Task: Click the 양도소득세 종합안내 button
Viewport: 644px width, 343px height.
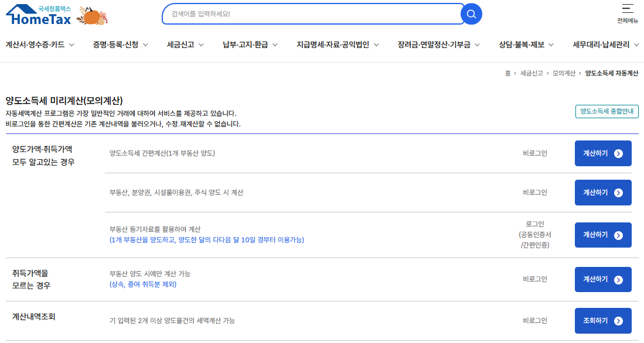Action: pos(606,111)
